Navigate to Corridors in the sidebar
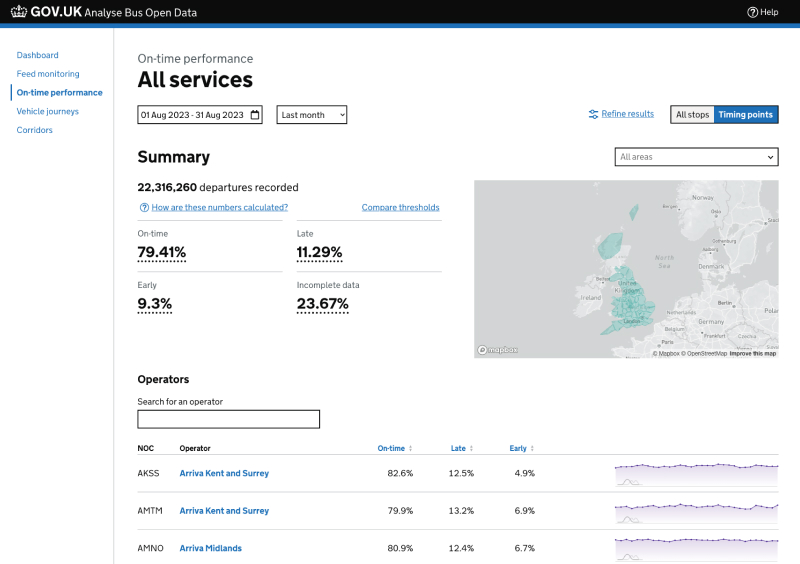Screen dimensions: 800x564 pyautogui.click(x=34, y=130)
